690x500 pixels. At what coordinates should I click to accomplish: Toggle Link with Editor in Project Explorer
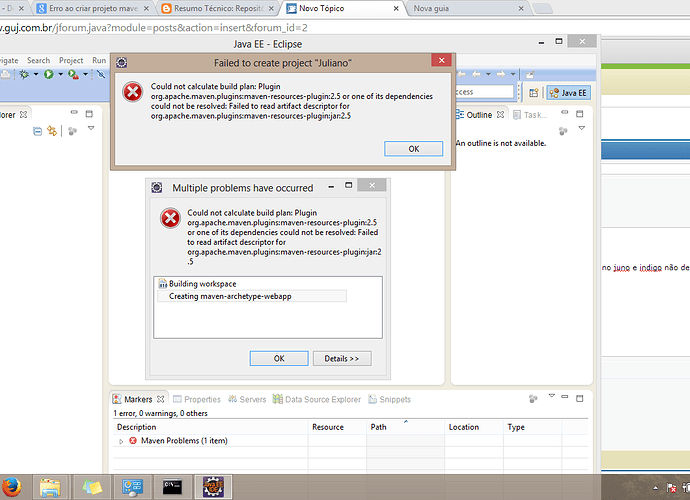pos(52,131)
